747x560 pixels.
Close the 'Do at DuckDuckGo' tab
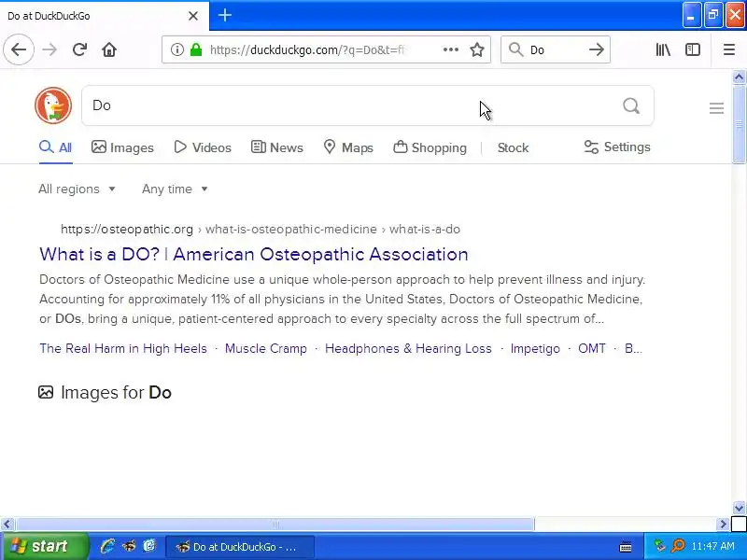(193, 16)
